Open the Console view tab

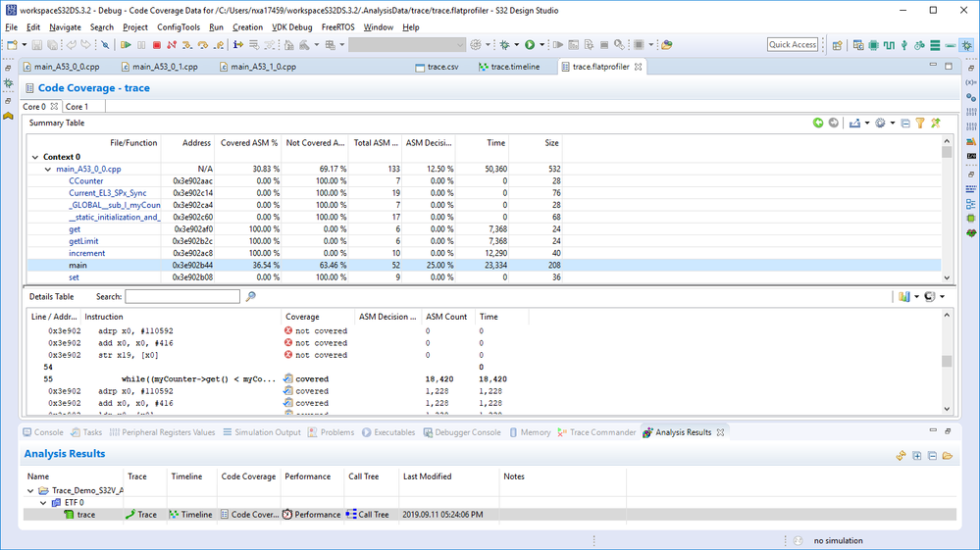click(x=43, y=432)
